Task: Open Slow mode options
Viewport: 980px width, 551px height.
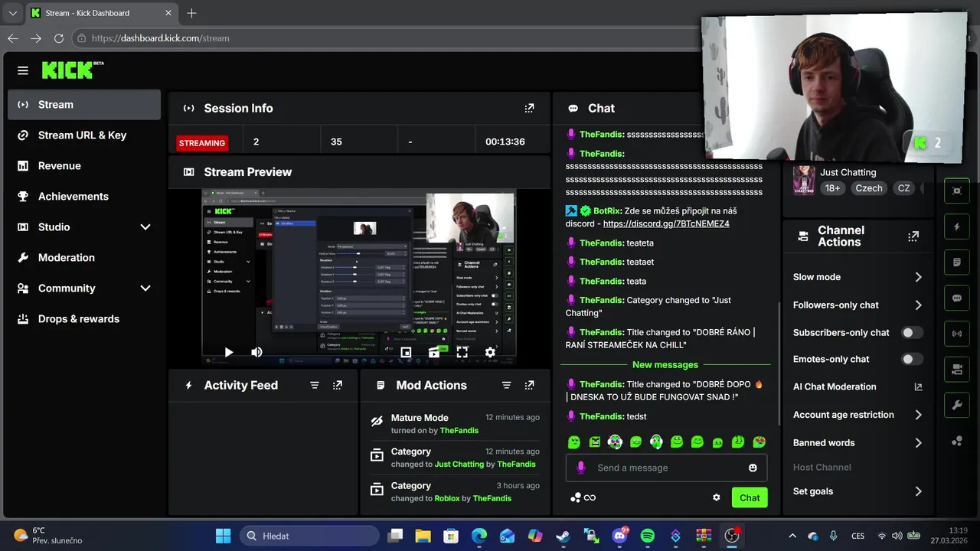Action: point(858,277)
